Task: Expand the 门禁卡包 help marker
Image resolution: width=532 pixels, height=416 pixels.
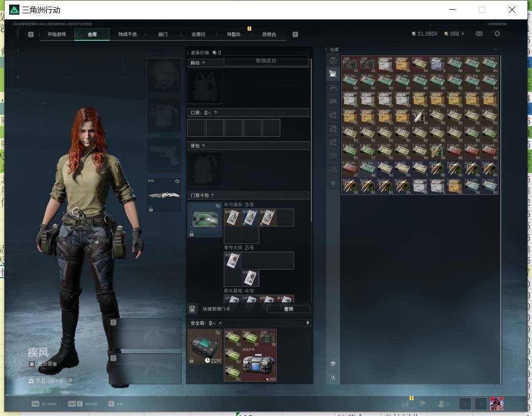Action: click(x=213, y=195)
